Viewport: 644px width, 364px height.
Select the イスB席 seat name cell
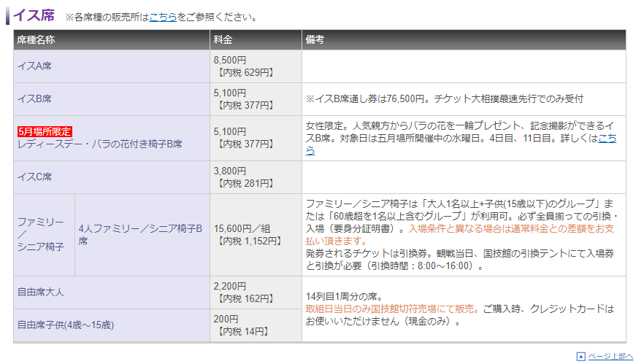(x=34, y=98)
